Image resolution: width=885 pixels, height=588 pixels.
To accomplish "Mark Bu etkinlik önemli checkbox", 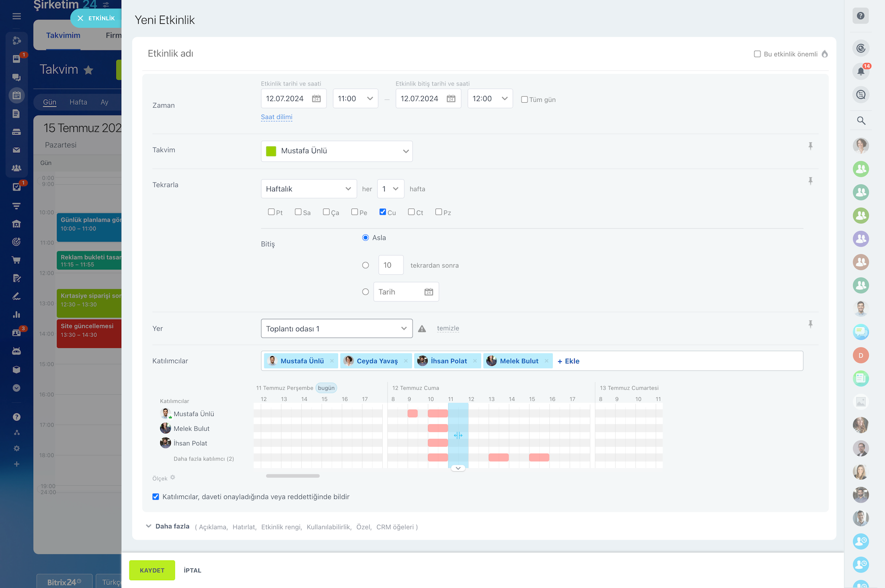I will coord(757,54).
